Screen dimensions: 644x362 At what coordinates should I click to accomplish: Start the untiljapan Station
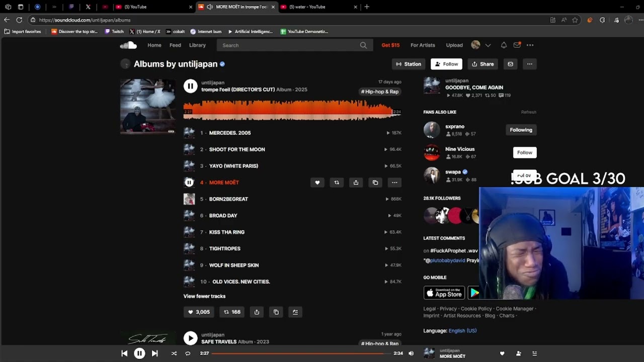click(x=409, y=64)
